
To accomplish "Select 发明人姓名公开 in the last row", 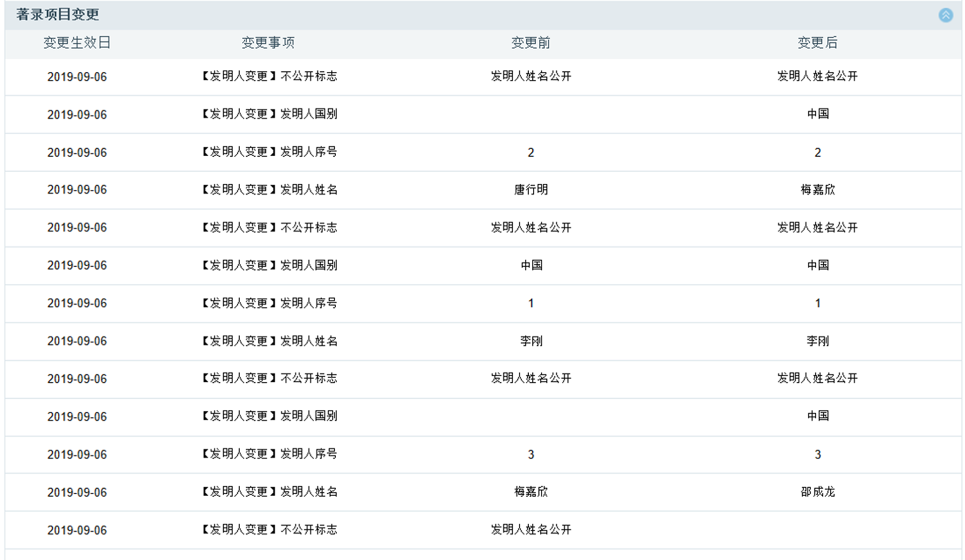I will [531, 529].
